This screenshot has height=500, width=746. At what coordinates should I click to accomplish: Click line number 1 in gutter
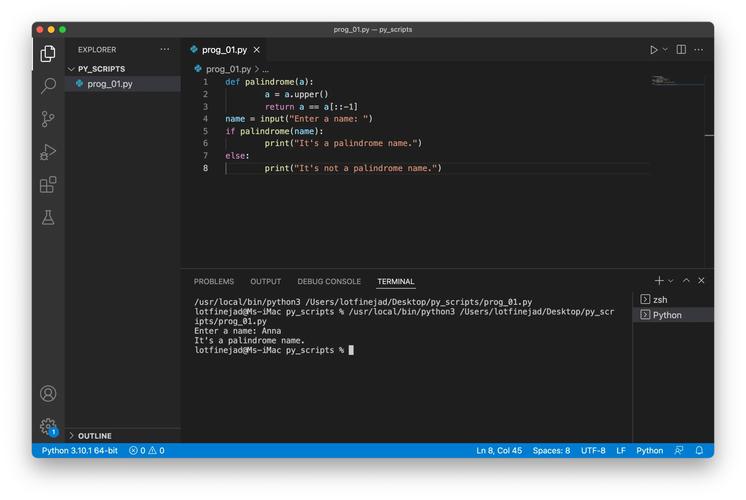point(205,82)
